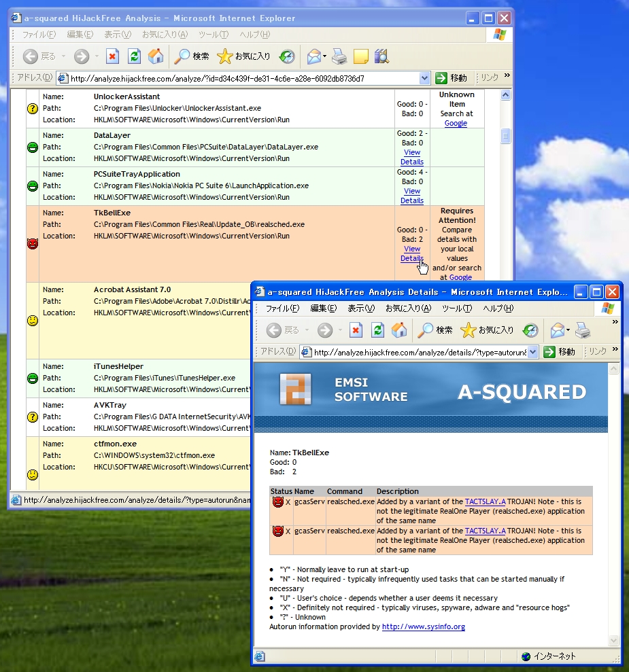Stop loading in the Analysis Details window
The image size is (629, 672).
tap(356, 330)
